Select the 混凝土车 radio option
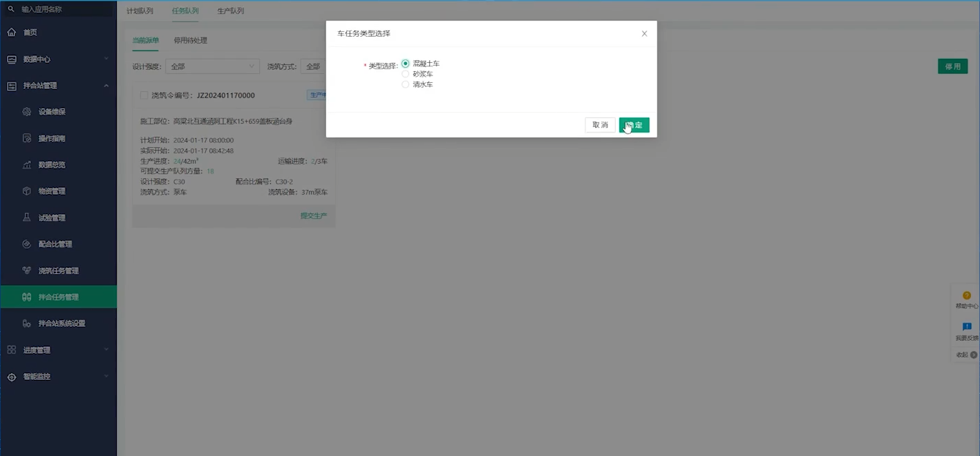The width and height of the screenshot is (980, 456). [x=406, y=64]
